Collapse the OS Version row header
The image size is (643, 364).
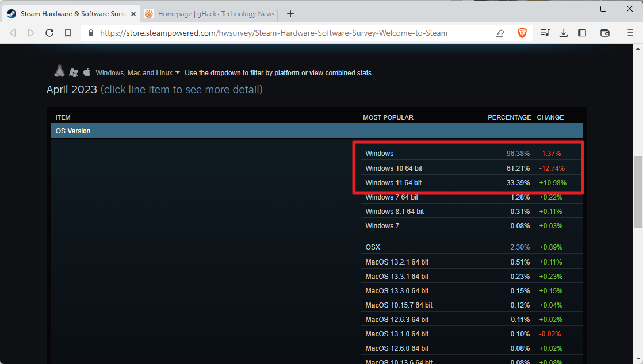pyautogui.click(x=316, y=131)
